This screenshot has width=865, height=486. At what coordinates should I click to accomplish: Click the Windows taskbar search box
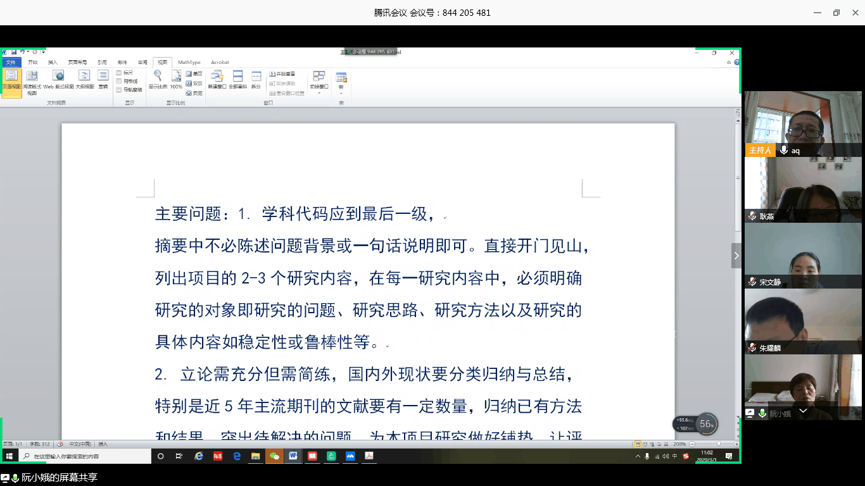click(85, 456)
